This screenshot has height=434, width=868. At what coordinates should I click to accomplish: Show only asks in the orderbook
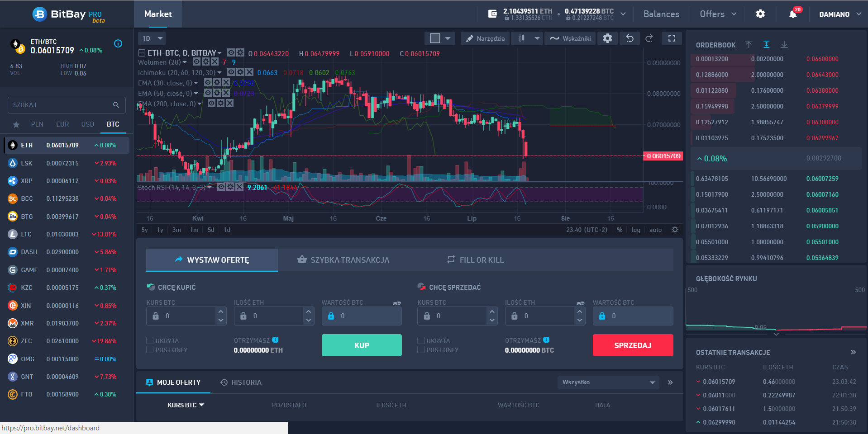pyautogui.click(x=749, y=44)
